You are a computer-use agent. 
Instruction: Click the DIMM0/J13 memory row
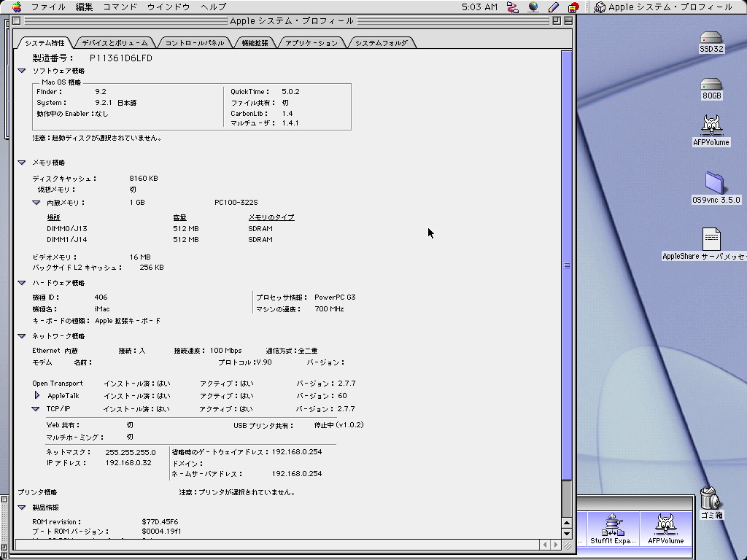tap(160, 228)
